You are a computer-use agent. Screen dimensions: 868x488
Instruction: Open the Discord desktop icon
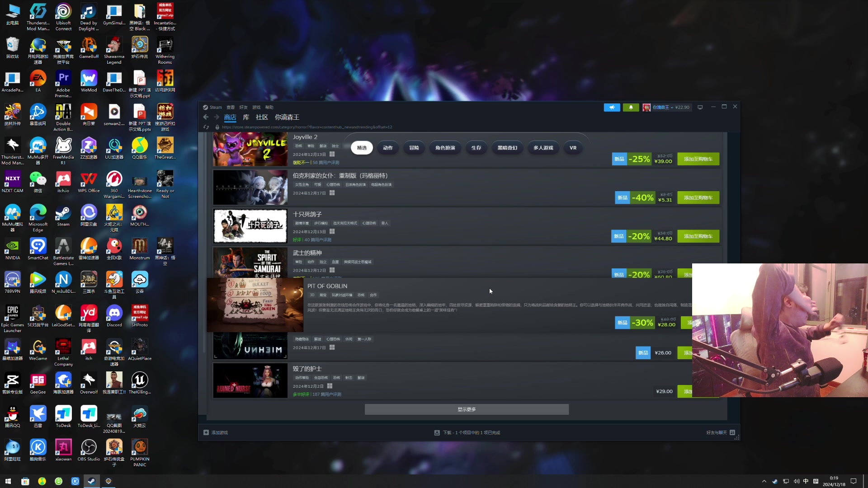click(114, 316)
